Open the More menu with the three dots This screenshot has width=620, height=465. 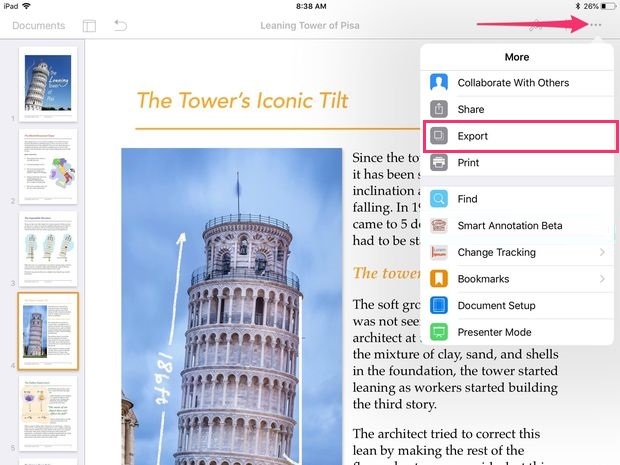coord(595,25)
